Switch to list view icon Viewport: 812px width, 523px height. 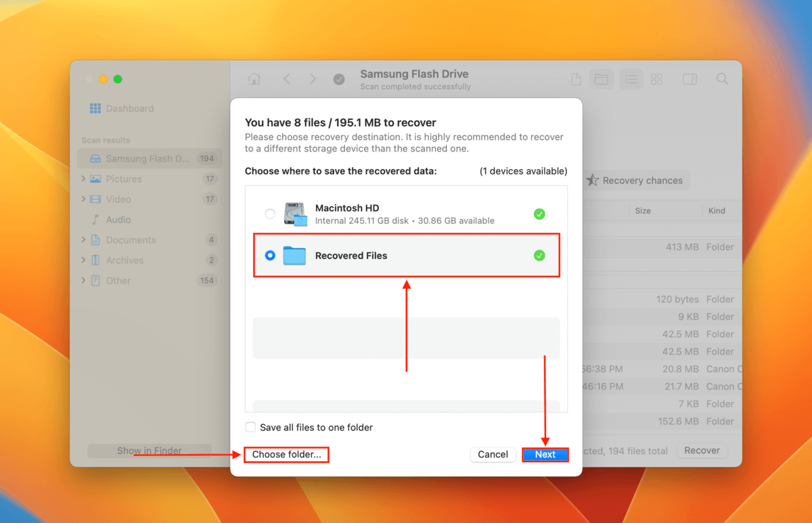(x=631, y=79)
